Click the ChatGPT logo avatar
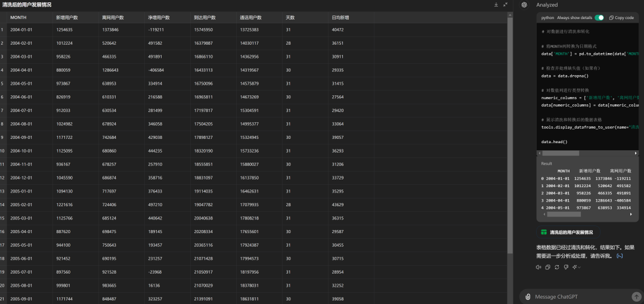644x304 pixels. (524, 5)
